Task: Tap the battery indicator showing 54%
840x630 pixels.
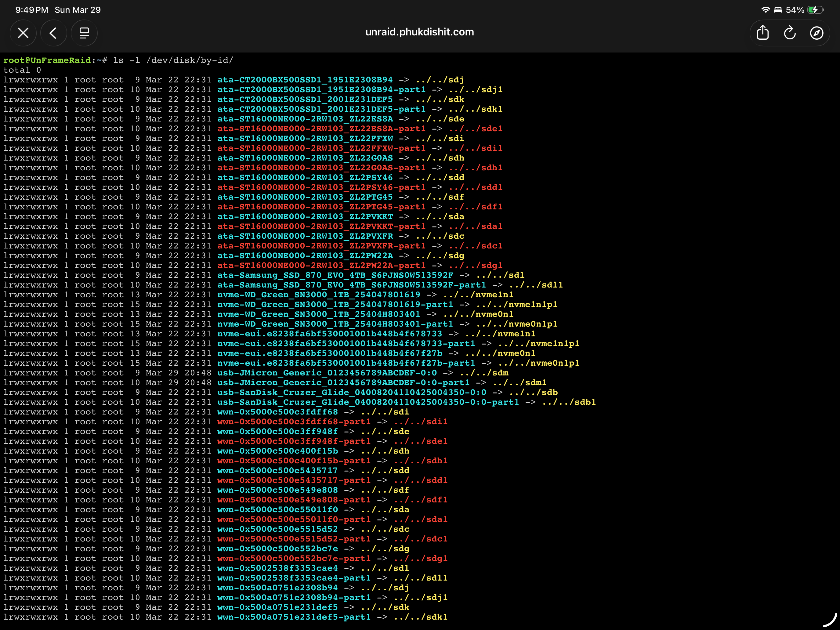Action: [805, 10]
